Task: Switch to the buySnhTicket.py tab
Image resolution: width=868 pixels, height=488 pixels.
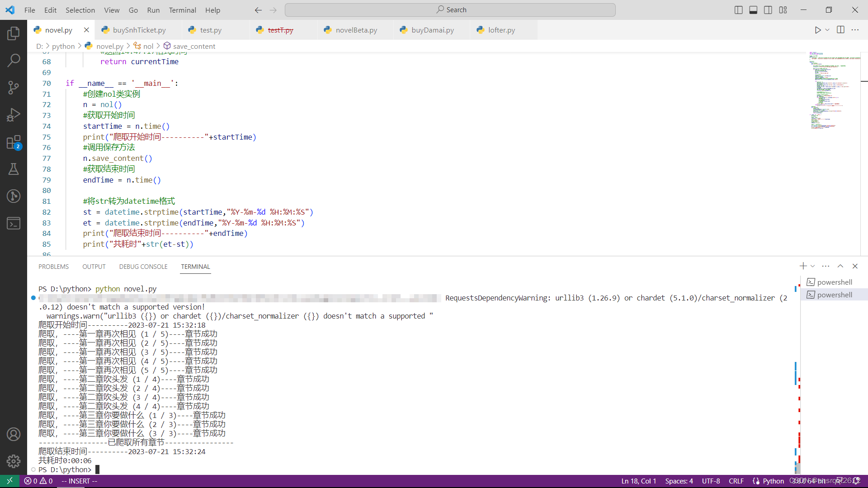Action: 139,30
